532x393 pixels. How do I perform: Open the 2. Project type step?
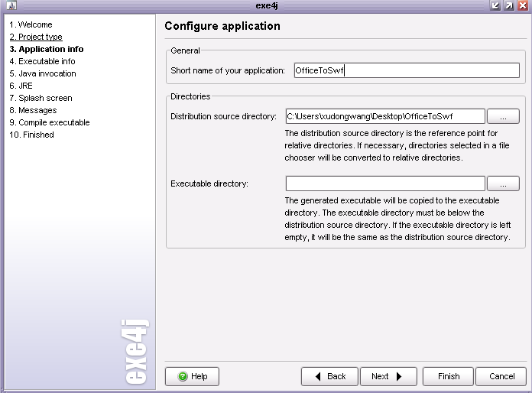pyautogui.click(x=36, y=37)
